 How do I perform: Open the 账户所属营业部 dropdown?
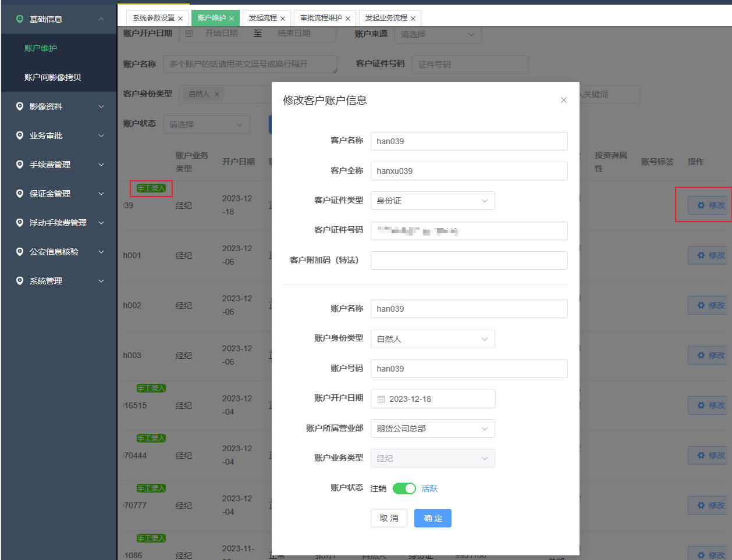point(433,429)
